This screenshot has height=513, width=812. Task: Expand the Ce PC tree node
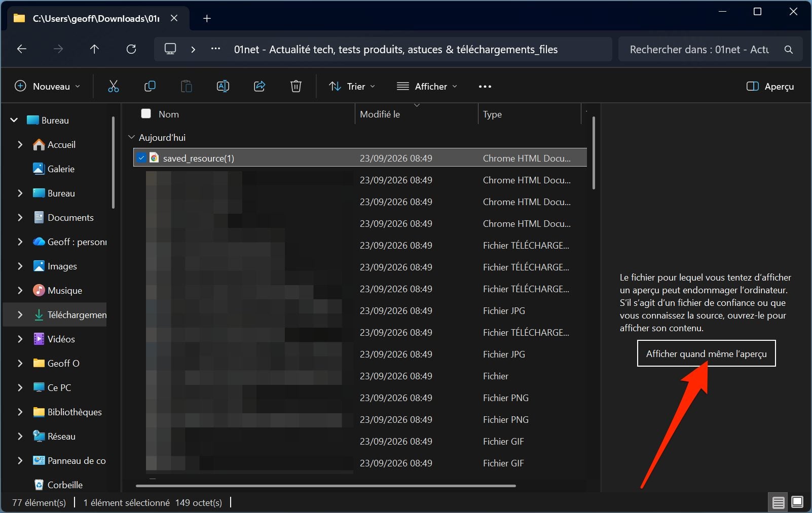click(20, 387)
